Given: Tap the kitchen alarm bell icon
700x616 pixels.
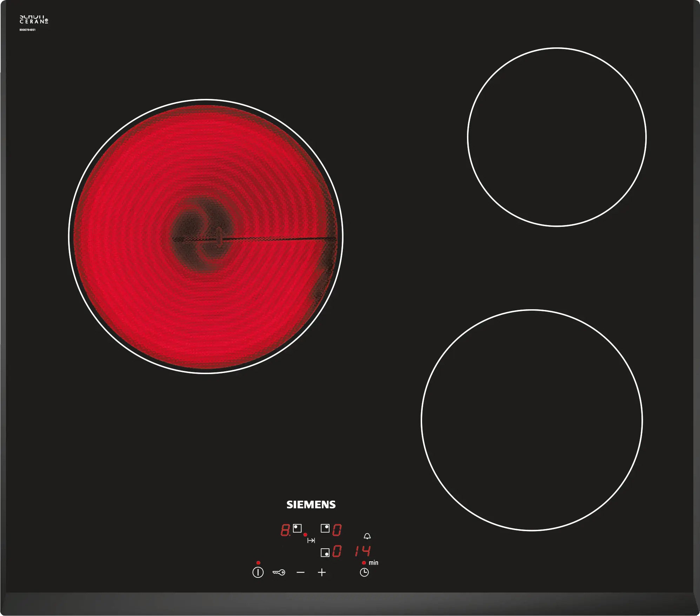Looking at the screenshot, I should (367, 536).
